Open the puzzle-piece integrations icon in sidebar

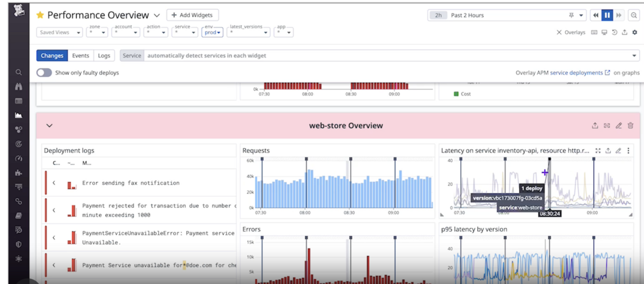[x=19, y=173]
